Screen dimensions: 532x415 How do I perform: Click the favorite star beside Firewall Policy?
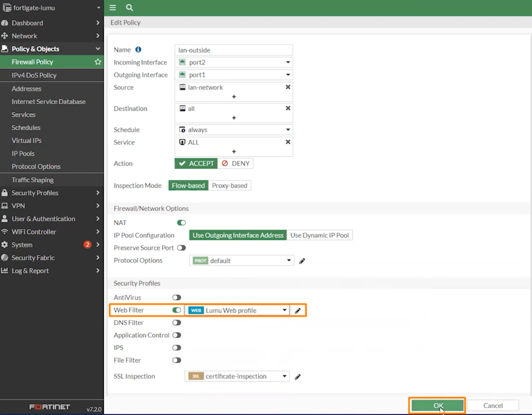[x=98, y=62]
